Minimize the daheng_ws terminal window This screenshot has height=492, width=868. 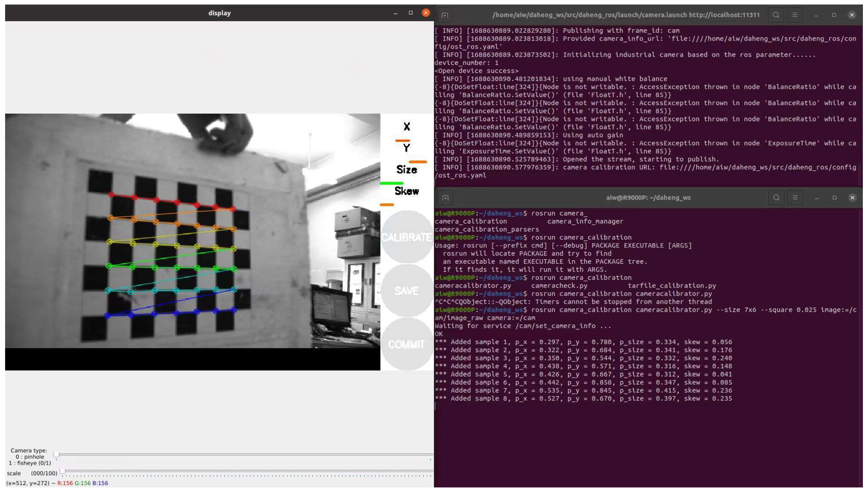pos(816,198)
